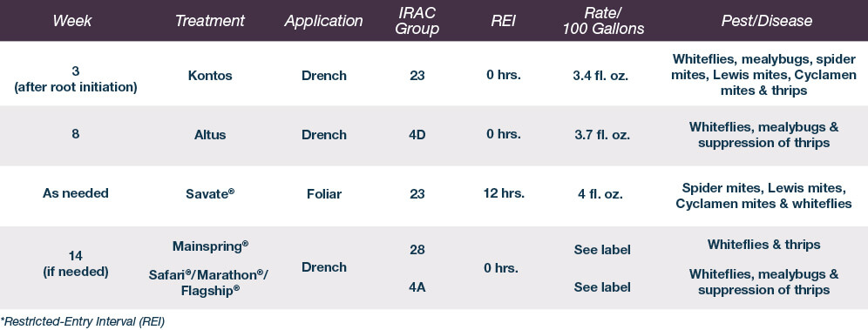Click the Application column header
This screenshot has width=868, height=330.
324,22
